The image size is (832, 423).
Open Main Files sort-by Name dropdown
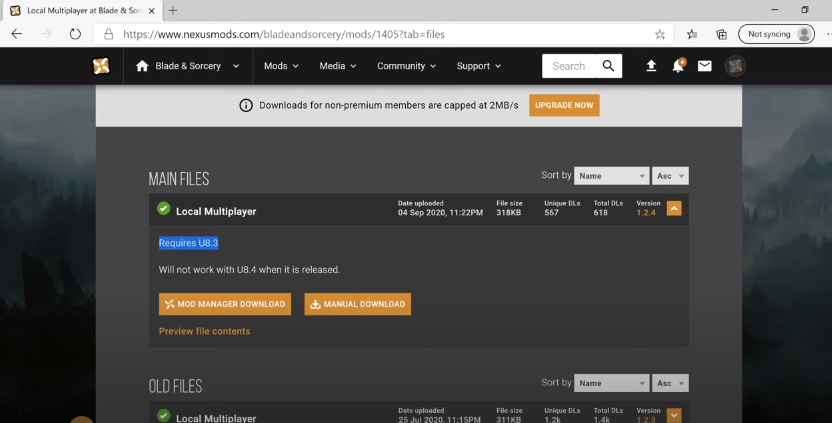(611, 176)
